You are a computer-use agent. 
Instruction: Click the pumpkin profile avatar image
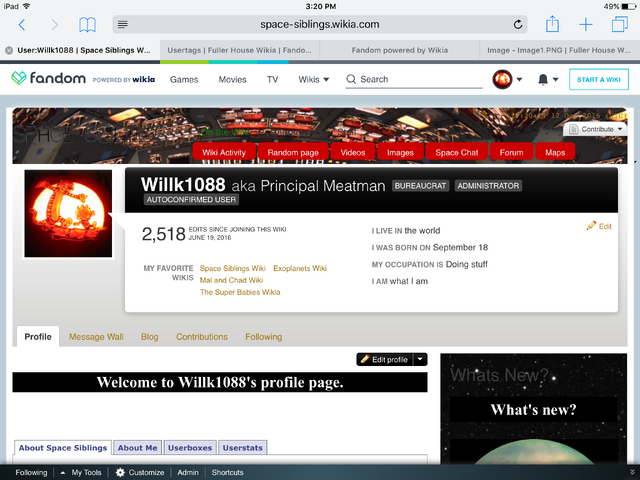pos(68,214)
